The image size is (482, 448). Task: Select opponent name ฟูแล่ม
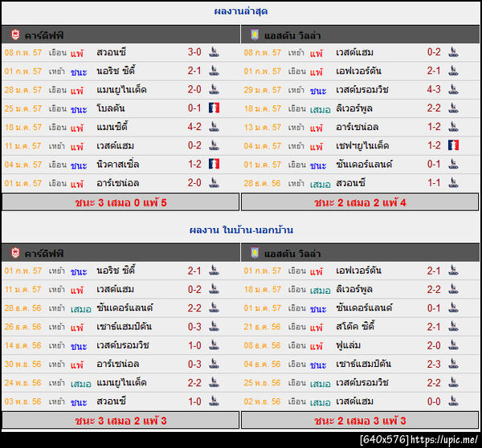click(x=348, y=345)
